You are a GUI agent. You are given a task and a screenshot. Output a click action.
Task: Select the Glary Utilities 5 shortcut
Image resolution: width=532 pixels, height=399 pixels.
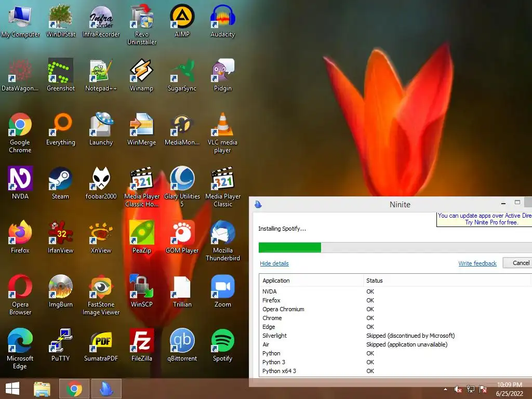(182, 187)
